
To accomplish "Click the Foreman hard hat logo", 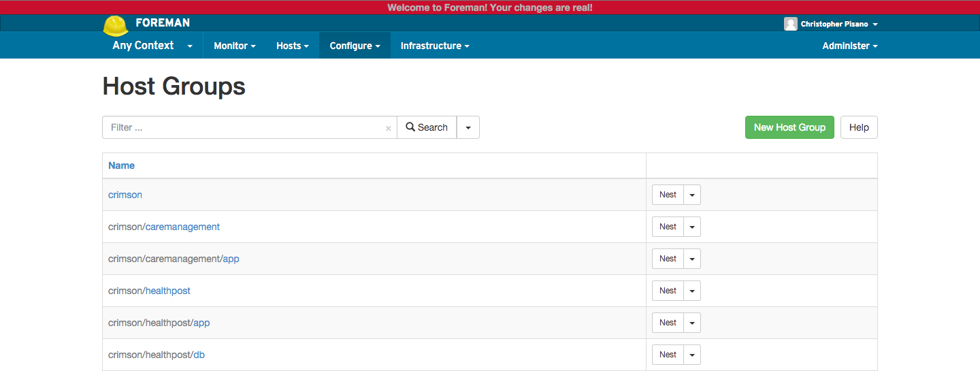I will (x=116, y=25).
